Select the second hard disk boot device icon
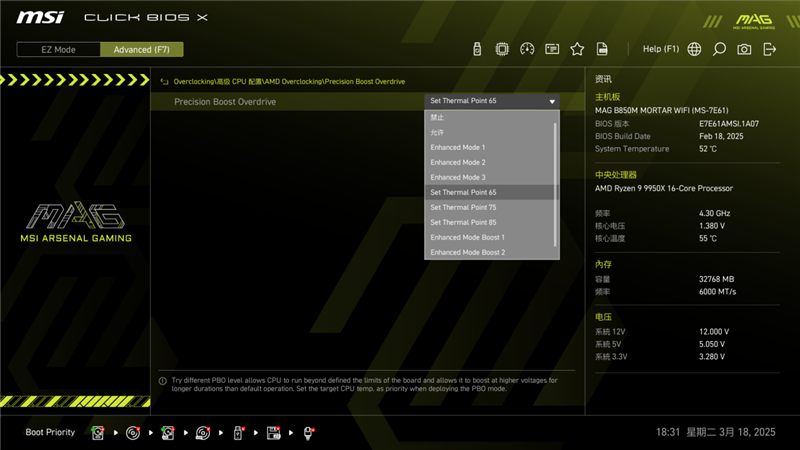The image size is (800, 450). pyautogui.click(x=168, y=433)
